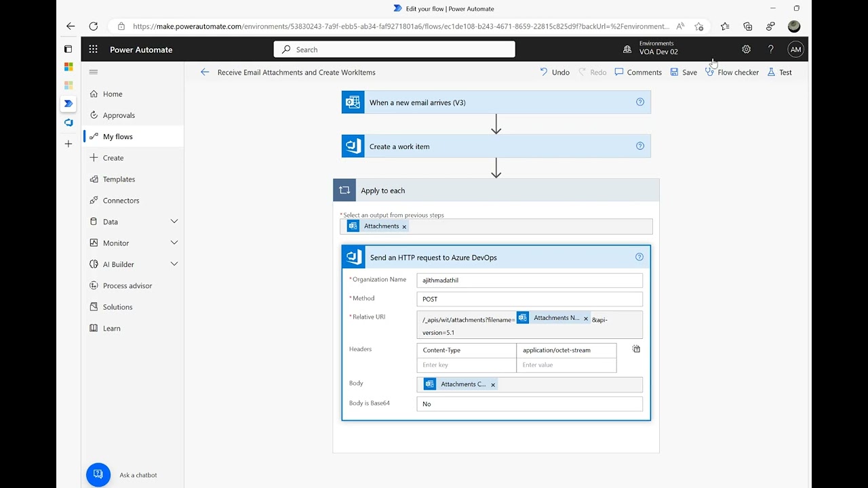Screen dimensions: 868x488
Task: Go to Home in left navigation
Action: (x=134, y=94)
